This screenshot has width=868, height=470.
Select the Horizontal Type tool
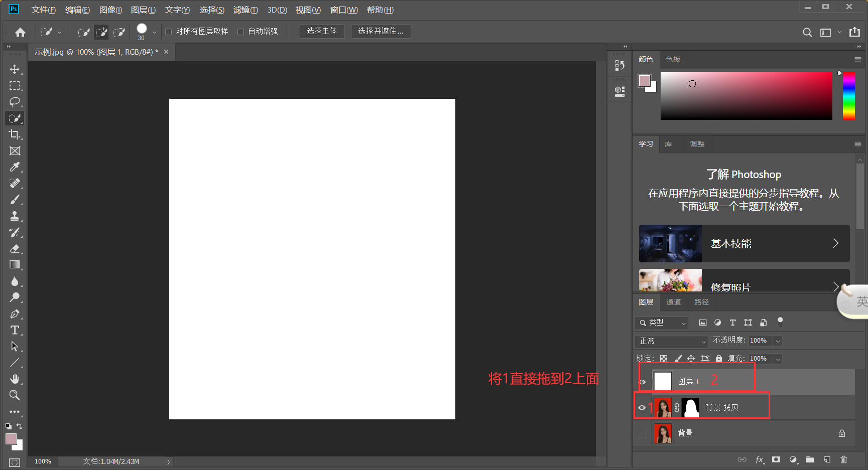[x=15, y=330]
